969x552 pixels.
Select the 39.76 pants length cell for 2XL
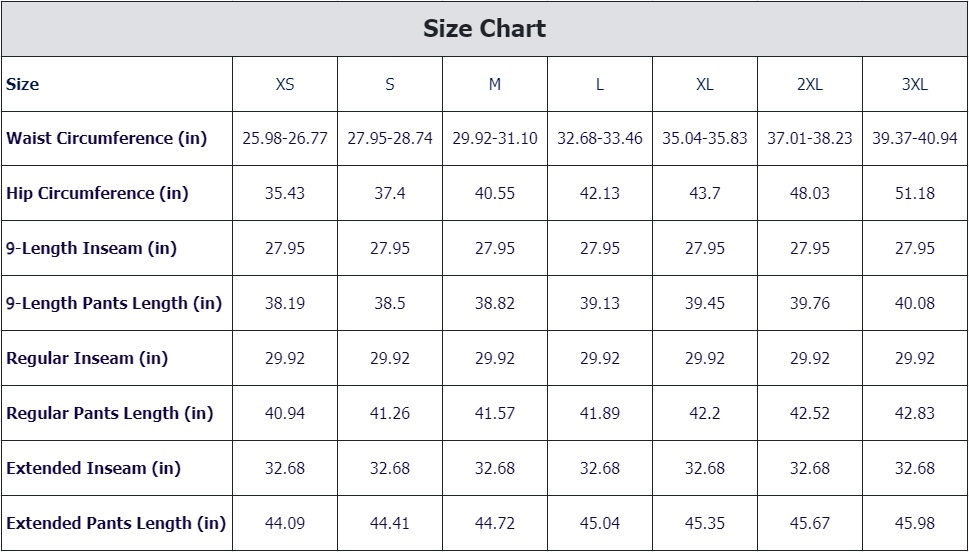coord(810,304)
